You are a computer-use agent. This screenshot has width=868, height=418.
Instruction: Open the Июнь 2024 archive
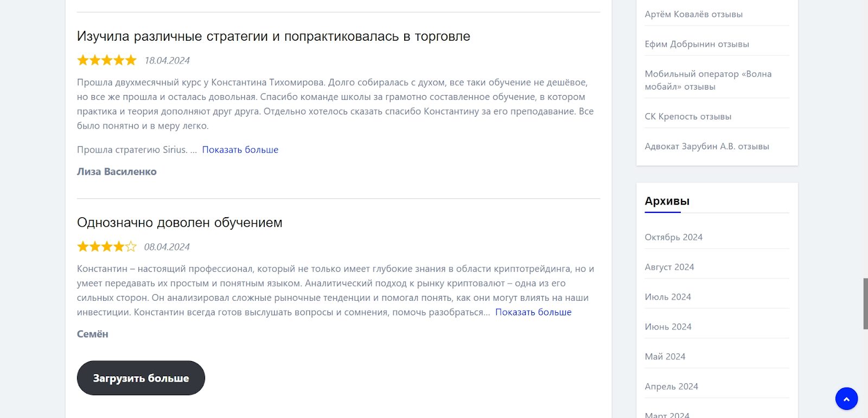668,327
